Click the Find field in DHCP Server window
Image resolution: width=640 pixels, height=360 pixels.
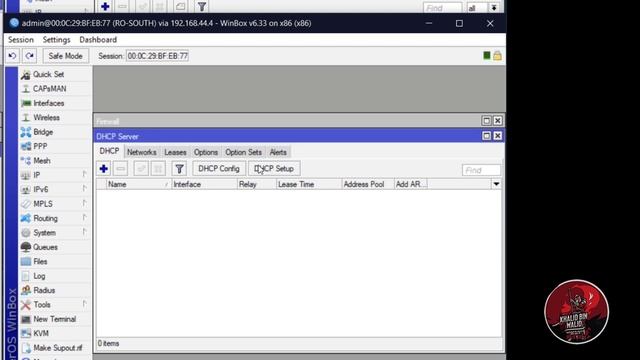tap(481, 170)
